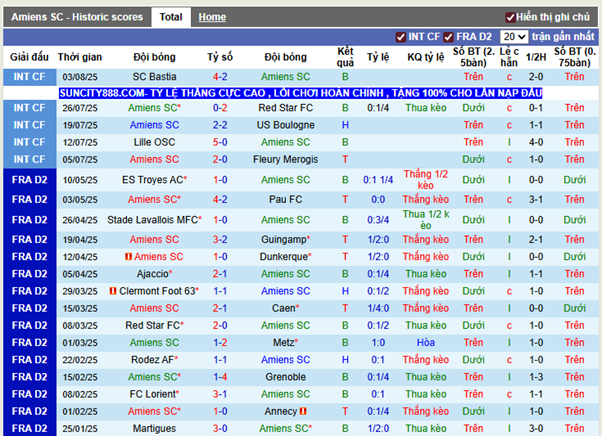The height and width of the screenshot is (436, 602).
Task: Open Pau FC team link
Action: coord(286,200)
